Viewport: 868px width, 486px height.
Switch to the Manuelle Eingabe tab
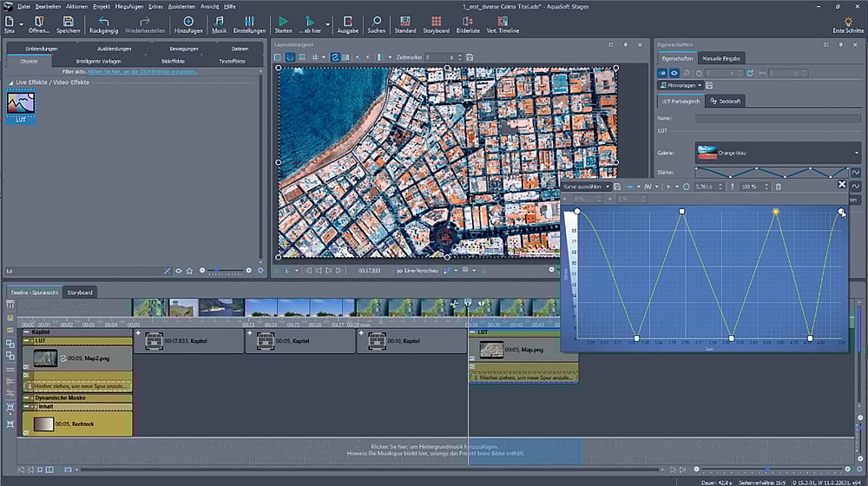tap(723, 58)
